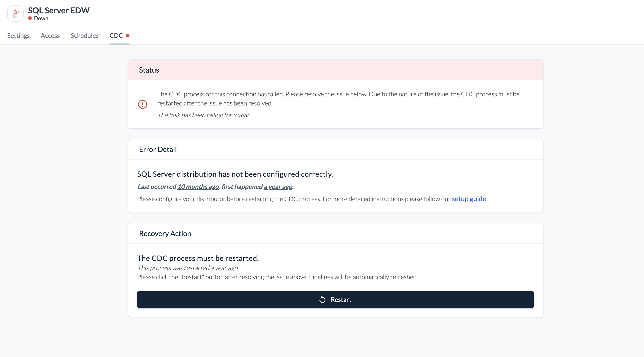
Task: Click the Recovery Action panel header
Action: (165, 233)
